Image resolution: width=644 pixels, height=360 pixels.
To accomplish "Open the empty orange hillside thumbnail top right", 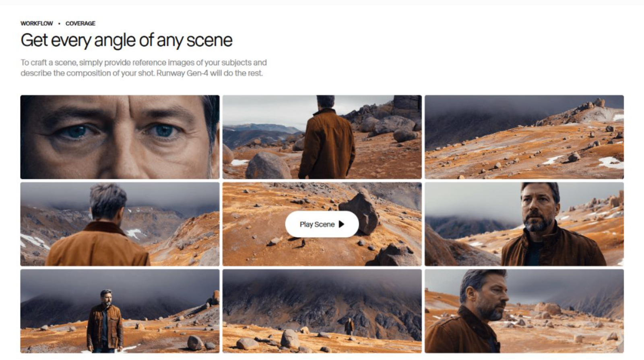I will click(x=524, y=137).
